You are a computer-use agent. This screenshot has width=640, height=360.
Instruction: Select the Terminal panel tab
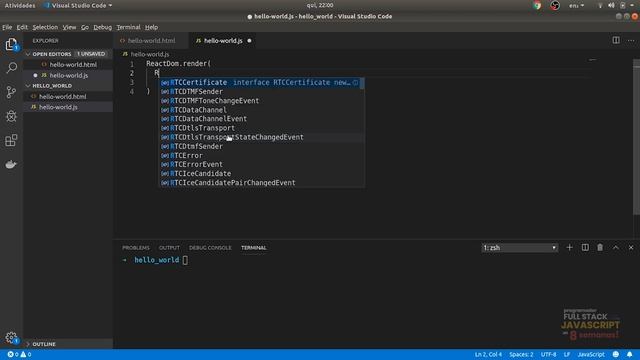coord(253,248)
